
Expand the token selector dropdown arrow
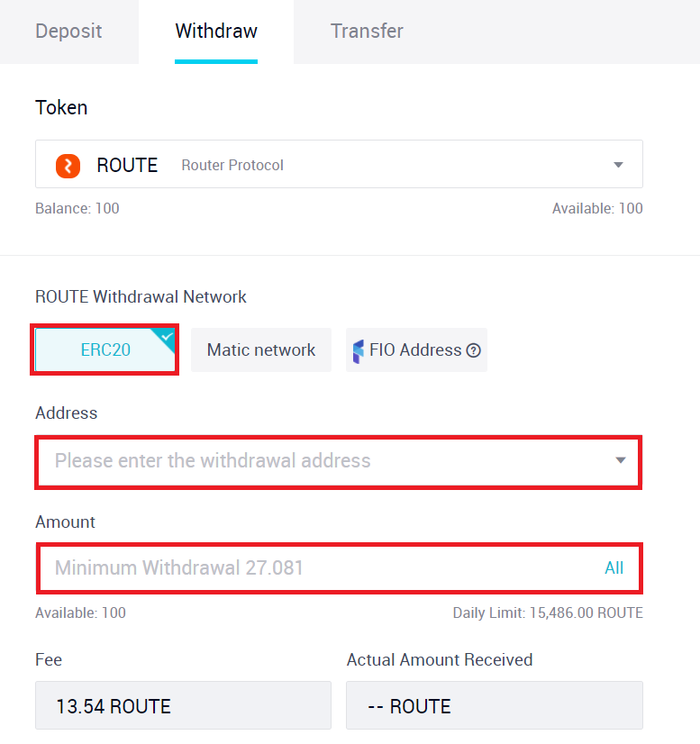[x=618, y=165]
